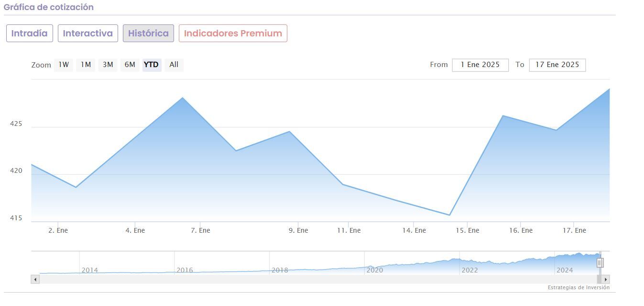Click 2016 in the navigator timeline
Screen dimensions: 644x306
click(x=185, y=270)
